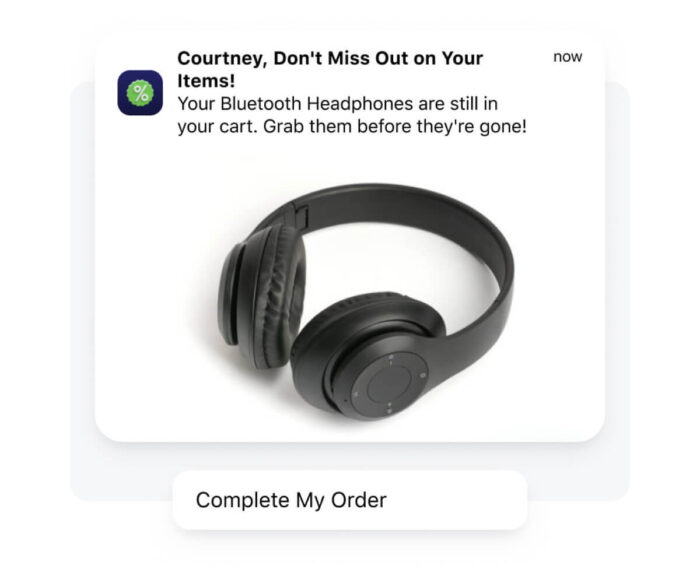The width and height of the screenshot is (700, 583).
Task: Tap the round control pad on ear cup
Action: pos(389,384)
